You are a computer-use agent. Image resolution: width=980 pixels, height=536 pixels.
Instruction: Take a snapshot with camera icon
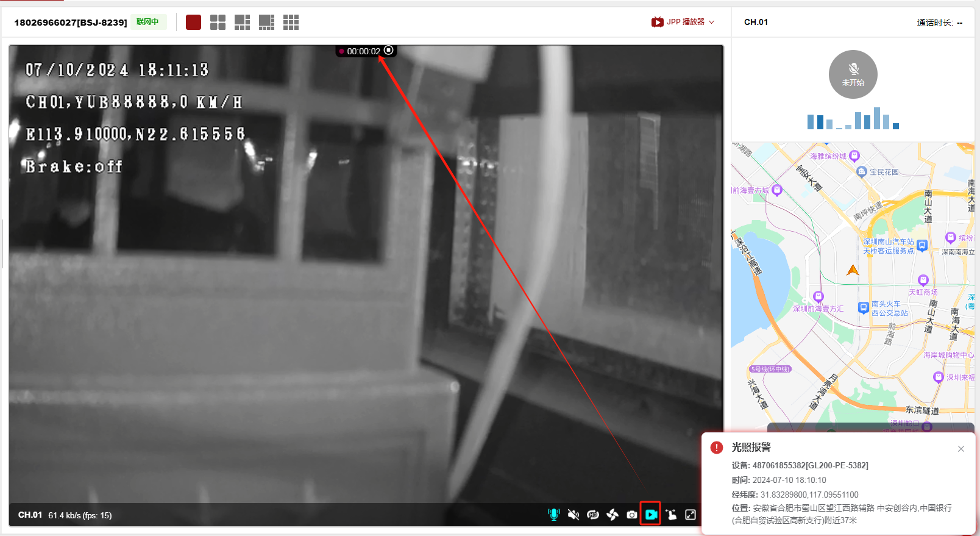click(x=632, y=515)
